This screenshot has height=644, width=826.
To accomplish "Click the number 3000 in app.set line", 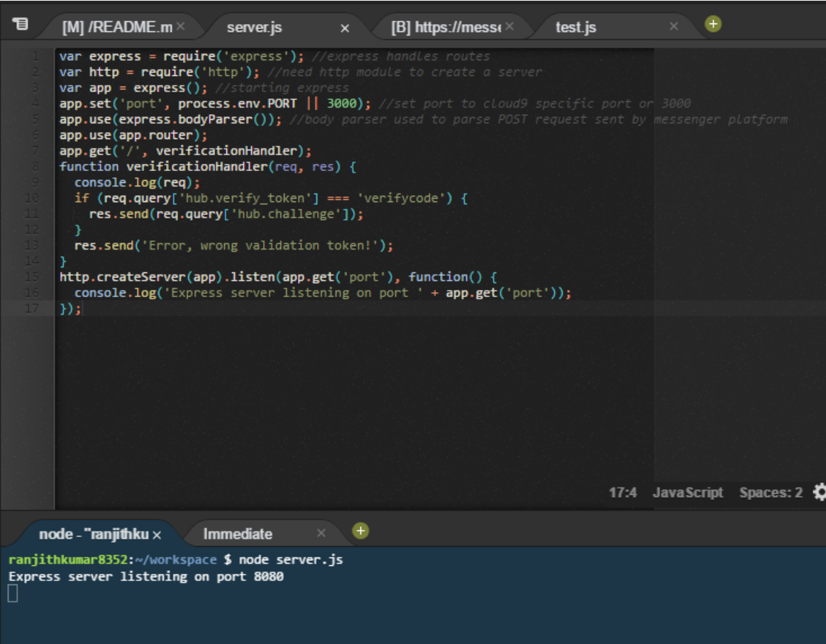I will [x=341, y=104].
